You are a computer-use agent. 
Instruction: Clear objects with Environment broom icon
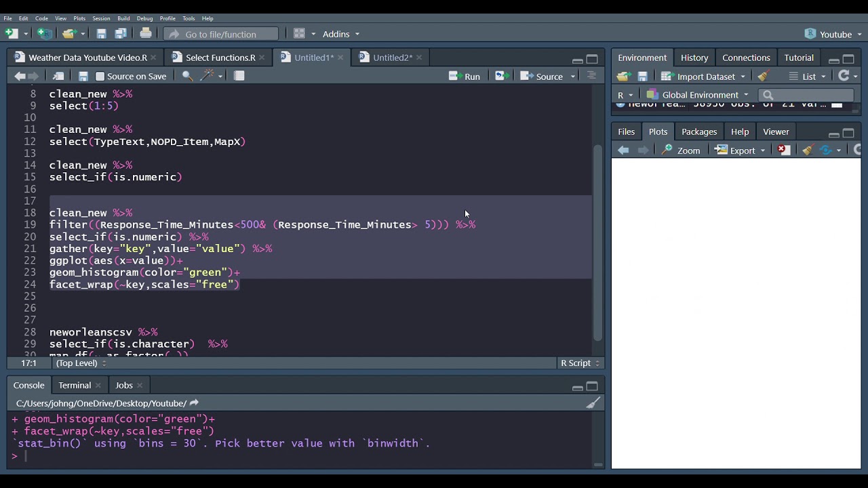763,76
